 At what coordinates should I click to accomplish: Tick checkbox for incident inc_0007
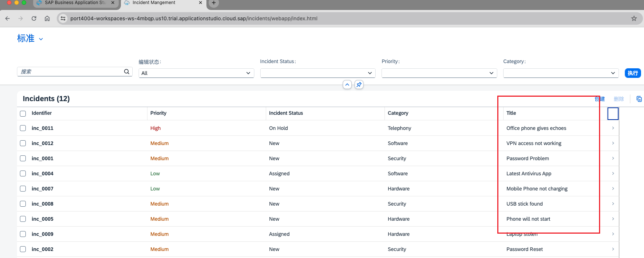(x=23, y=189)
